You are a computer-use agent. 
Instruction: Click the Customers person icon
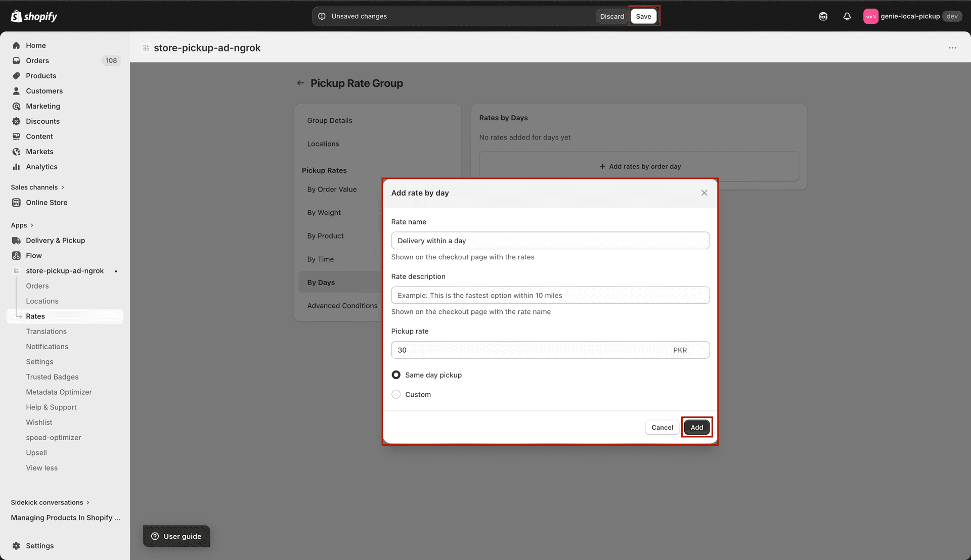[x=16, y=91]
